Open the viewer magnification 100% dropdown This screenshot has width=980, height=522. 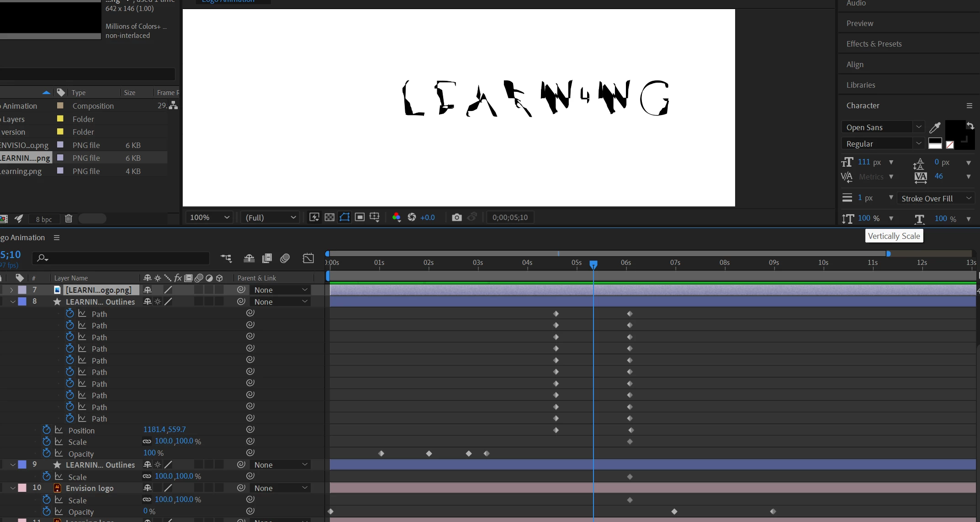(x=209, y=217)
